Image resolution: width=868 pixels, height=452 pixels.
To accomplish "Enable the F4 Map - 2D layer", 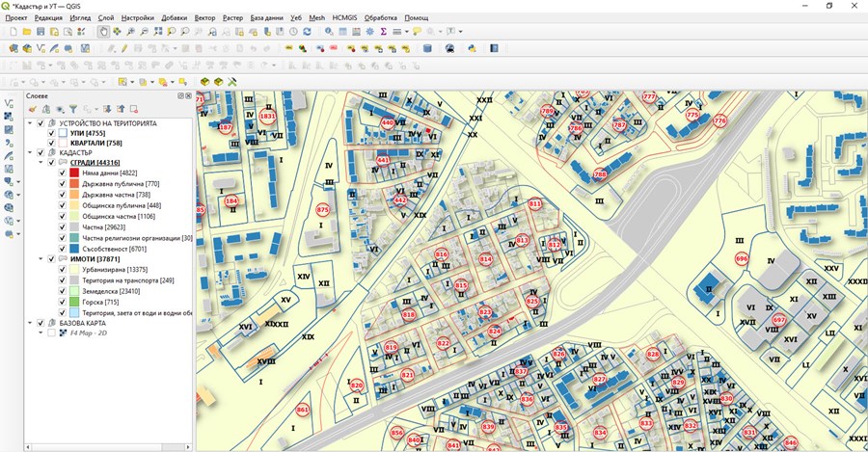I will click(51, 332).
